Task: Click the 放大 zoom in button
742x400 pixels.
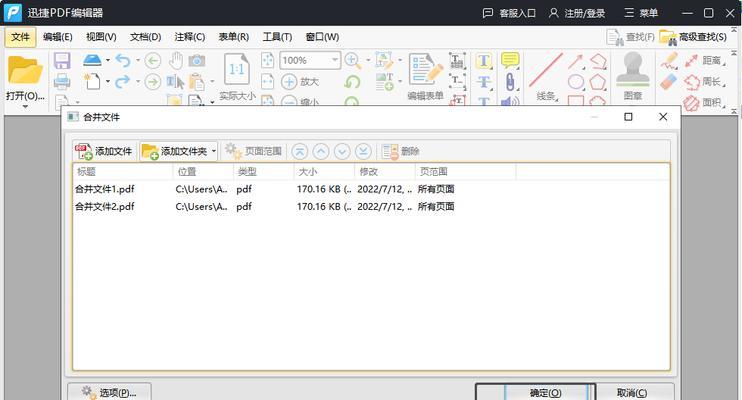Action: (300, 81)
